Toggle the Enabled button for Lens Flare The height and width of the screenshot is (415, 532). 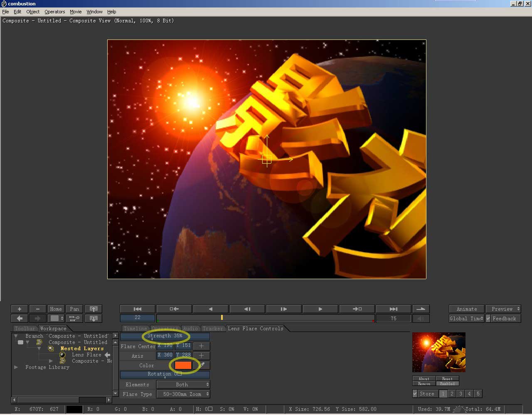pyautogui.click(x=447, y=384)
